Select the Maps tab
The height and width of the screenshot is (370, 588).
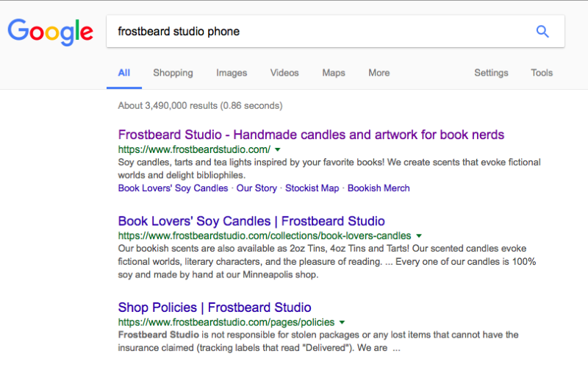[x=334, y=73]
